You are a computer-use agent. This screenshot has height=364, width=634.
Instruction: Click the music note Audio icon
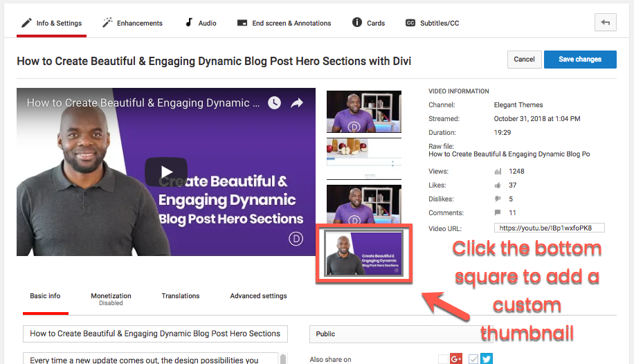189,22
